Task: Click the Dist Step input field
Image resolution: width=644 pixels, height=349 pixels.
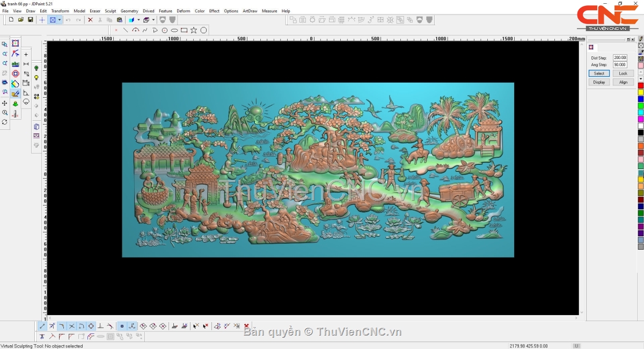Action: [620, 57]
